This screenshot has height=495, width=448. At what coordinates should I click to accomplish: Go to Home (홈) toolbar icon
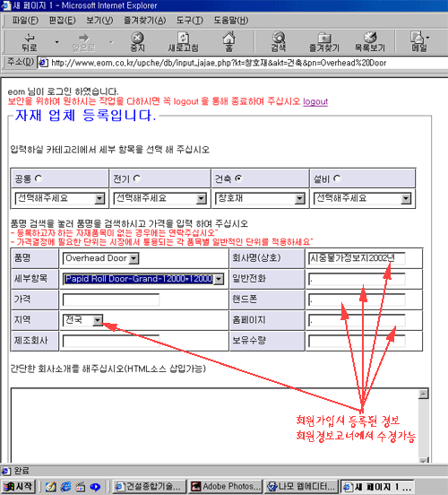pos(228,42)
